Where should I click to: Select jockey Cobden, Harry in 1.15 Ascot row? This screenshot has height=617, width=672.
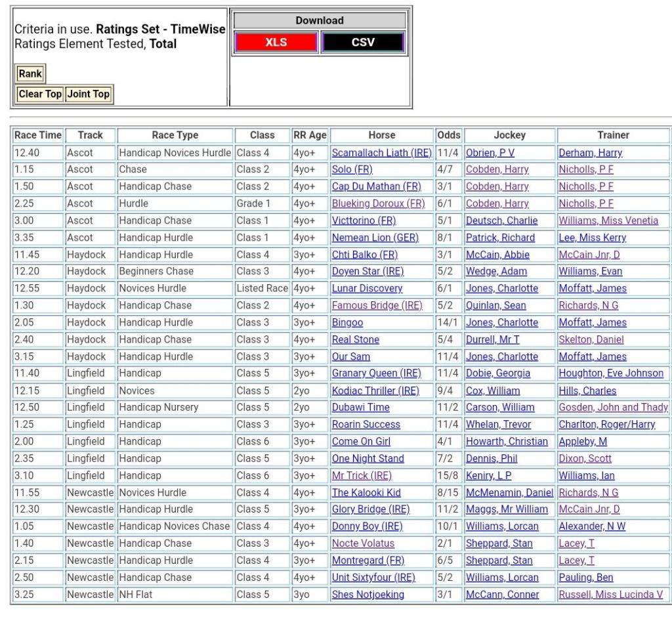tap(497, 169)
